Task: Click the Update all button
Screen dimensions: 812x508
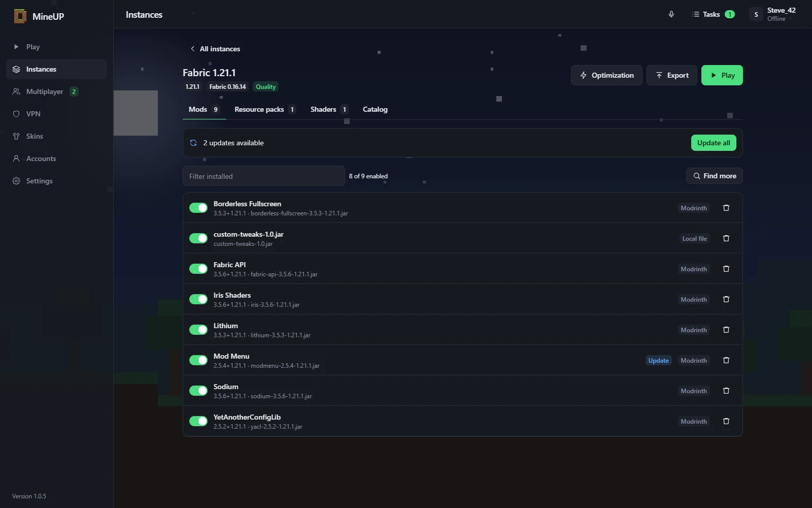Action: (x=714, y=143)
